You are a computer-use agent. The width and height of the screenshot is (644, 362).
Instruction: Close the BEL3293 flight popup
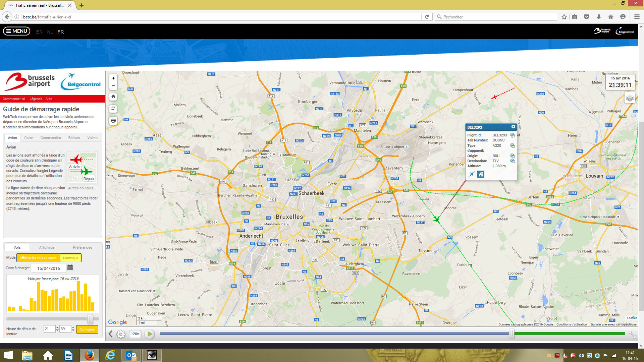(513, 127)
